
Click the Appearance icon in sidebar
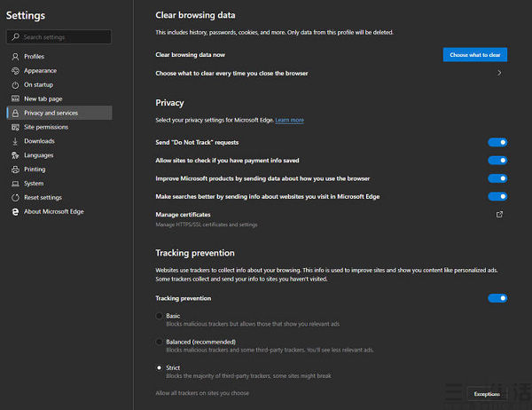[x=15, y=71]
